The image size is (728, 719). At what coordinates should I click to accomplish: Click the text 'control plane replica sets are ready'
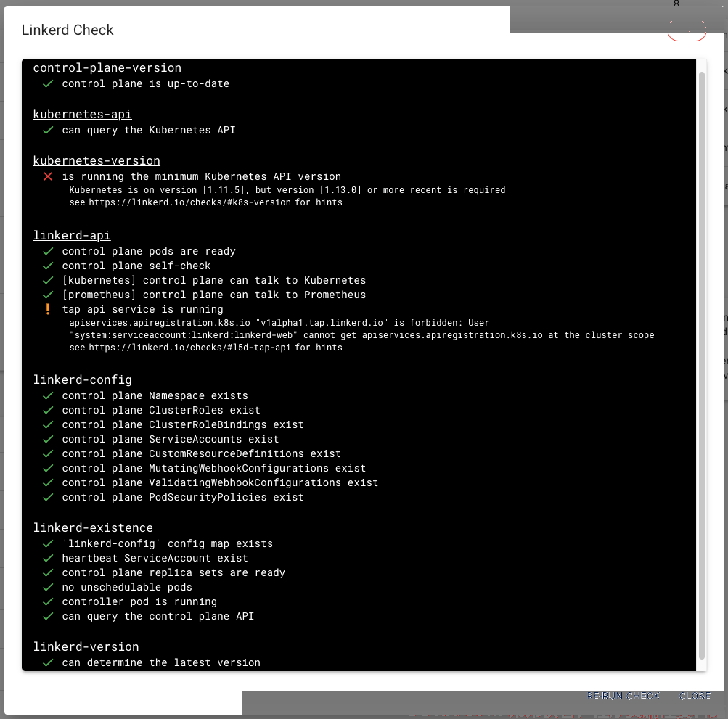click(173, 572)
